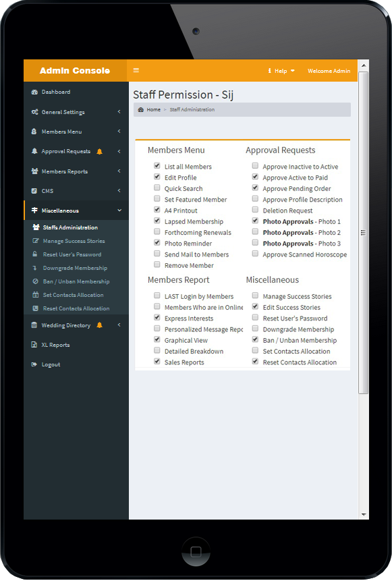392x583 pixels.
Task: Uncheck the Approve Pending Order permission
Action: (255, 188)
